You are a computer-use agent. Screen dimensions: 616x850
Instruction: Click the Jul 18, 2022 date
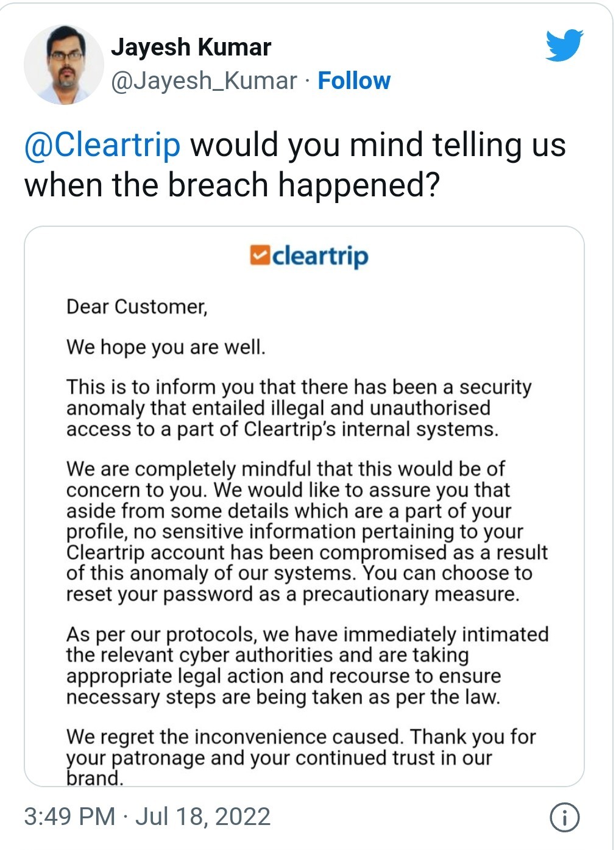point(203,816)
